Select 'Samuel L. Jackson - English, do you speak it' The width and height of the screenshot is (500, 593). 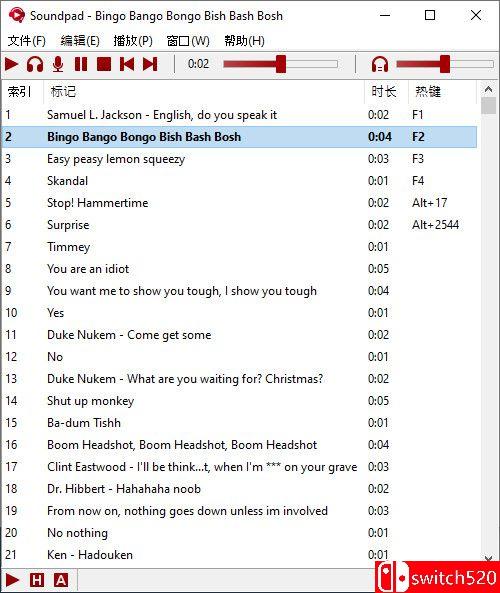click(x=239, y=115)
